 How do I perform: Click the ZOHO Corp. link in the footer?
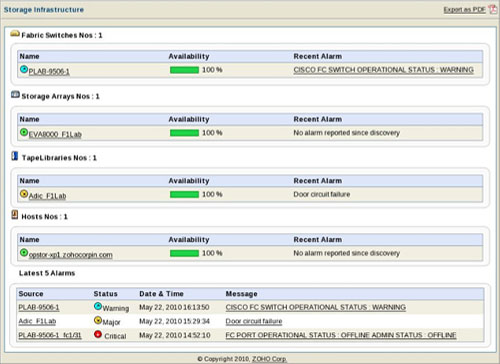pyautogui.click(x=269, y=359)
